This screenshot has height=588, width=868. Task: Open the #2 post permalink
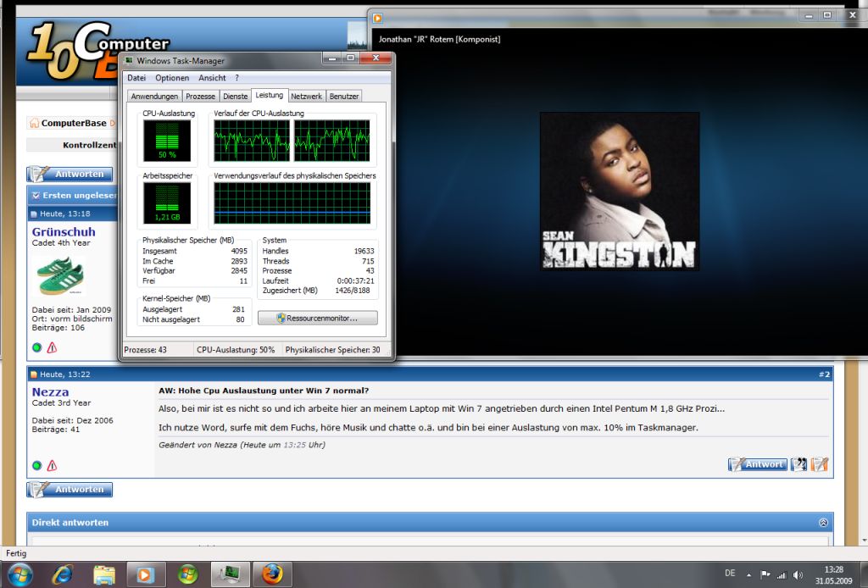(x=824, y=374)
